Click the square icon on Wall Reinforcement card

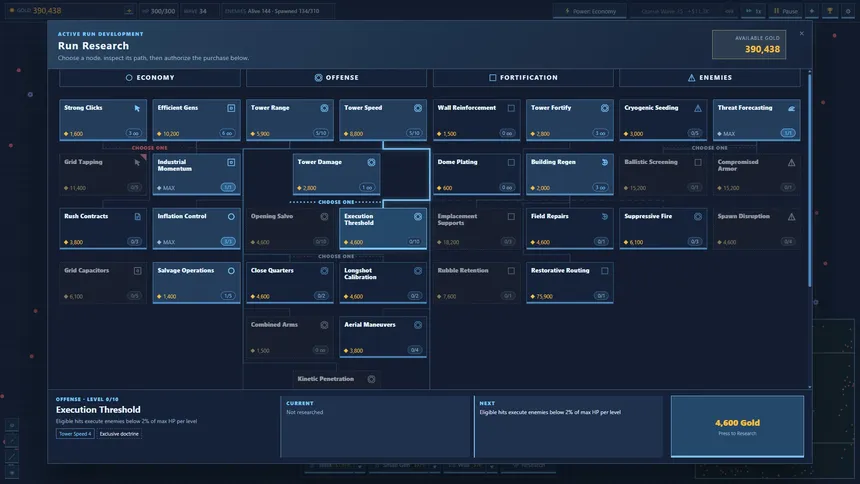(511, 109)
